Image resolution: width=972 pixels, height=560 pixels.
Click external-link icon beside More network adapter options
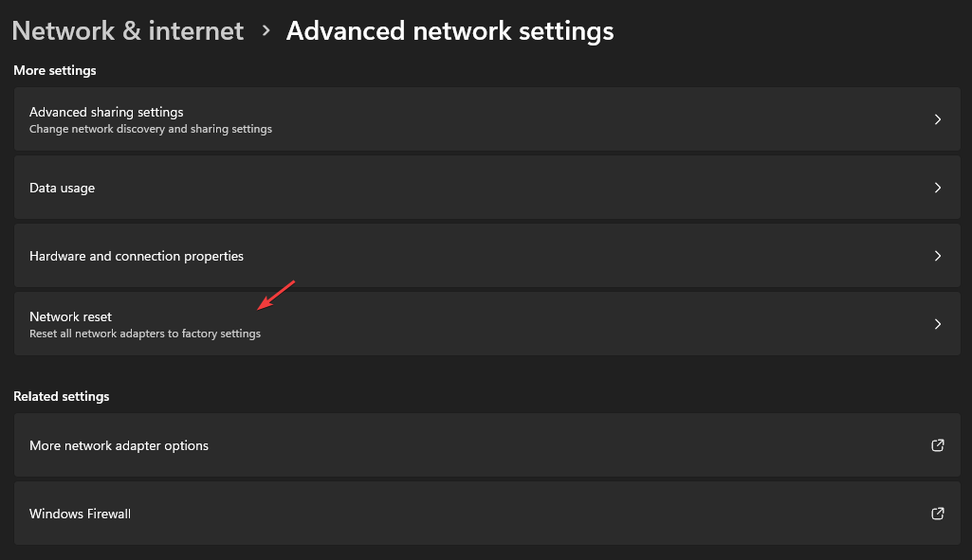point(937,444)
